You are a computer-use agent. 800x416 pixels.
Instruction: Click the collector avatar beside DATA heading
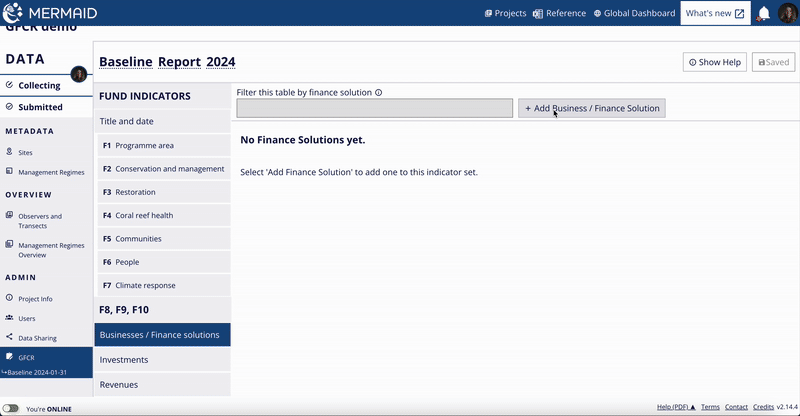point(79,74)
